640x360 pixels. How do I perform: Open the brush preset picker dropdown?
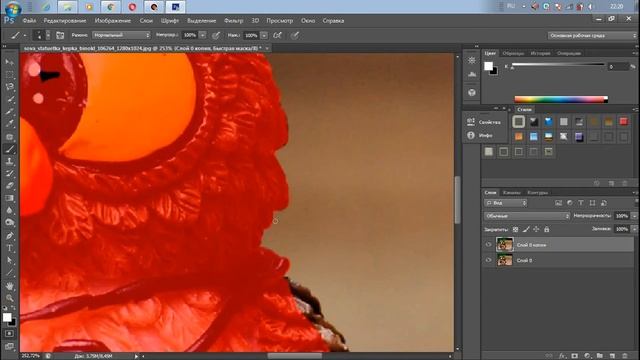tap(48, 36)
